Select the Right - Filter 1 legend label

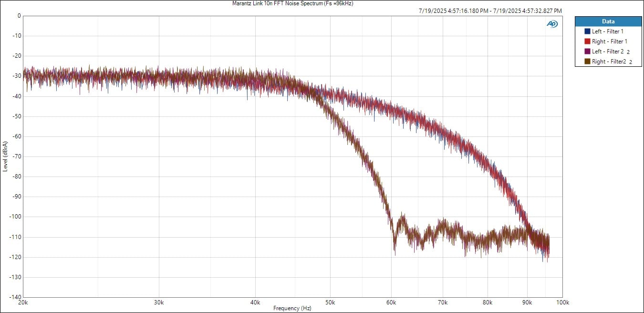609,42
